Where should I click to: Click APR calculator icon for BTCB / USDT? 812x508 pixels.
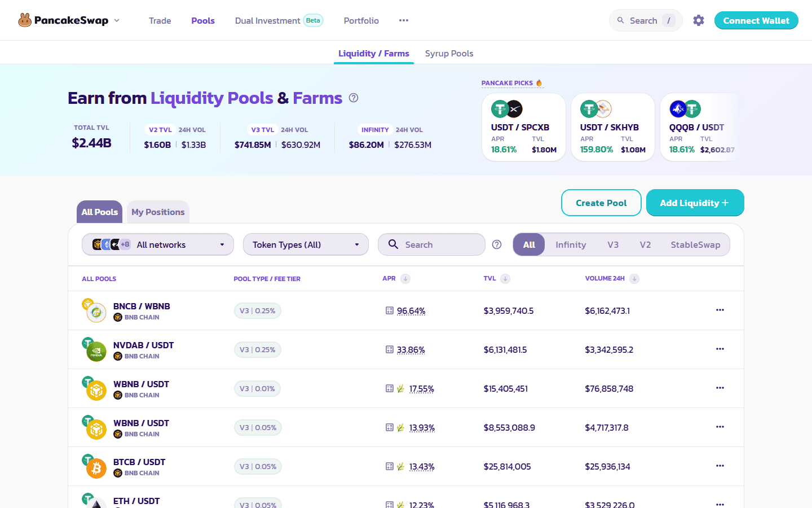[x=390, y=466]
